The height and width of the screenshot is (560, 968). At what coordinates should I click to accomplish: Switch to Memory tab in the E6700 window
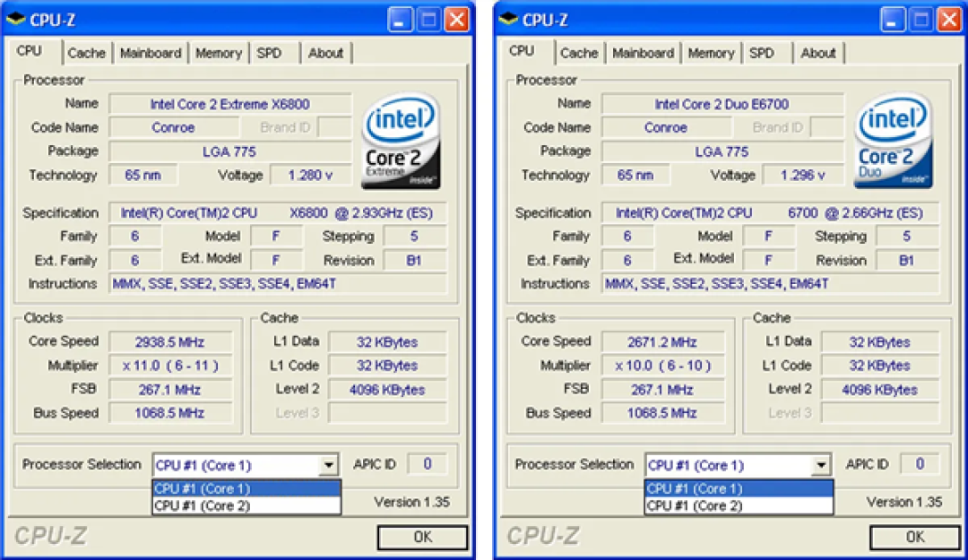point(711,53)
